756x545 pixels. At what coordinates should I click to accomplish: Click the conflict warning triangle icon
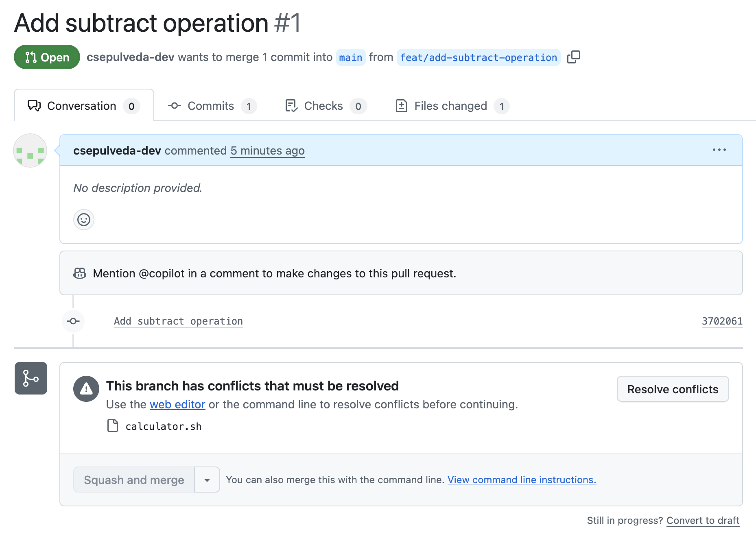[86, 389]
